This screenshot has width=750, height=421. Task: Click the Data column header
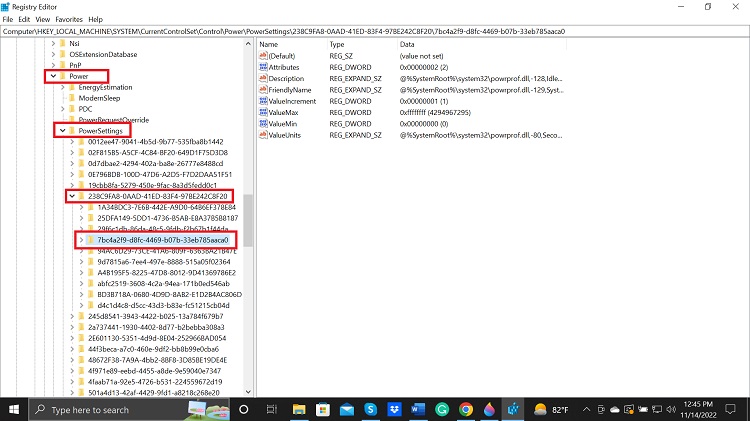tap(408, 44)
